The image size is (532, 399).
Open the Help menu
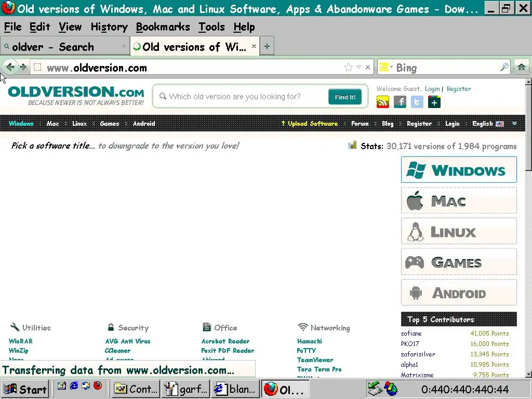244,26
